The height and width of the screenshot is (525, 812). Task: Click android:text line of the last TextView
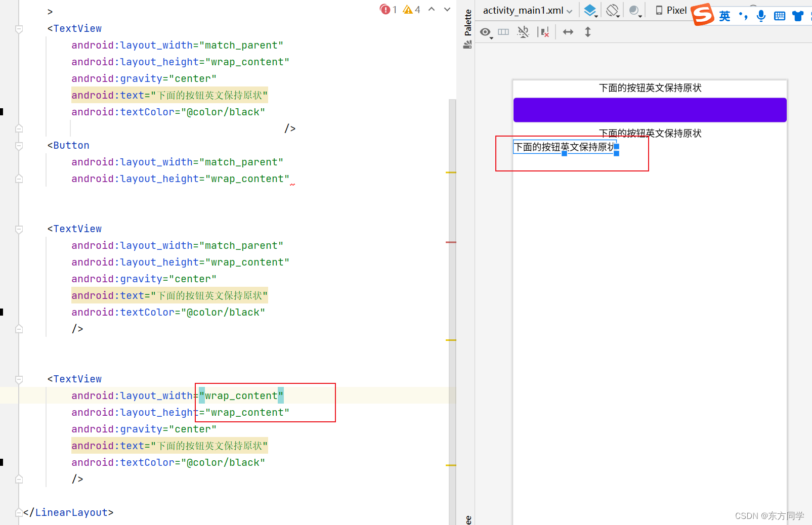pyautogui.click(x=169, y=446)
